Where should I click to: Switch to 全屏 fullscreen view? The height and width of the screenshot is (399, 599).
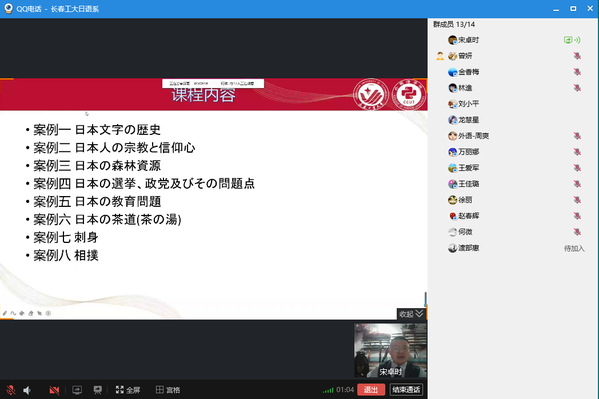[x=128, y=390]
